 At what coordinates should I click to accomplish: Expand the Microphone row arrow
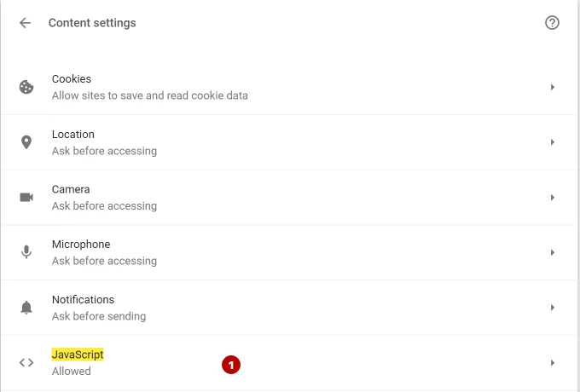click(x=552, y=252)
